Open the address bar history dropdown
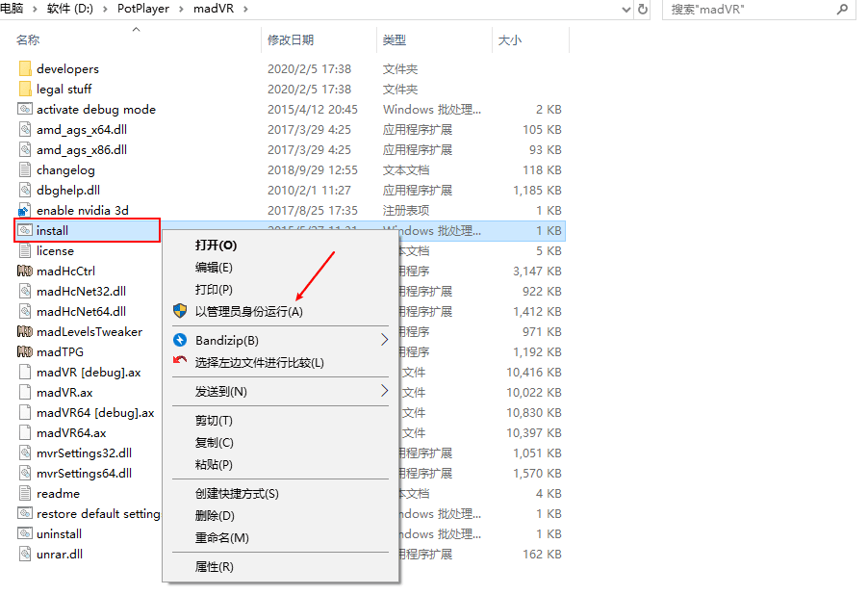The width and height of the screenshot is (868, 595). (x=626, y=10)
